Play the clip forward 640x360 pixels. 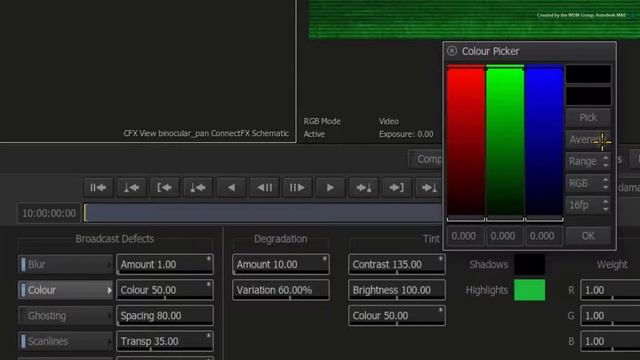pos(330,187)
